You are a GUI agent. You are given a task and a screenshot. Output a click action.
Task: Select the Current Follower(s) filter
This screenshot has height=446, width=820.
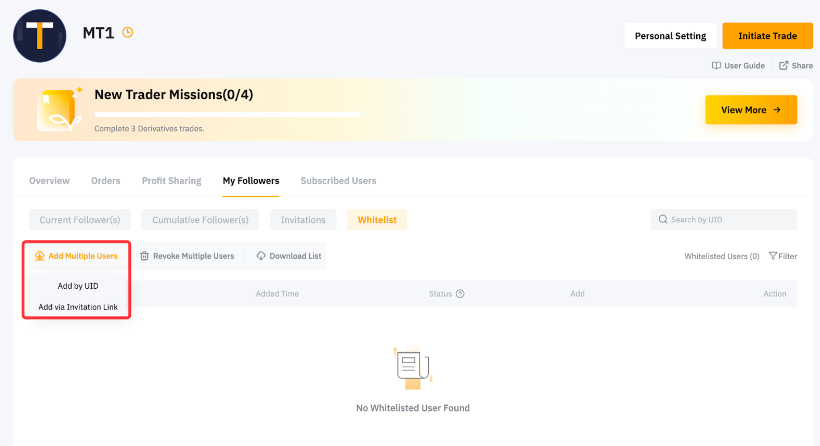80,220
